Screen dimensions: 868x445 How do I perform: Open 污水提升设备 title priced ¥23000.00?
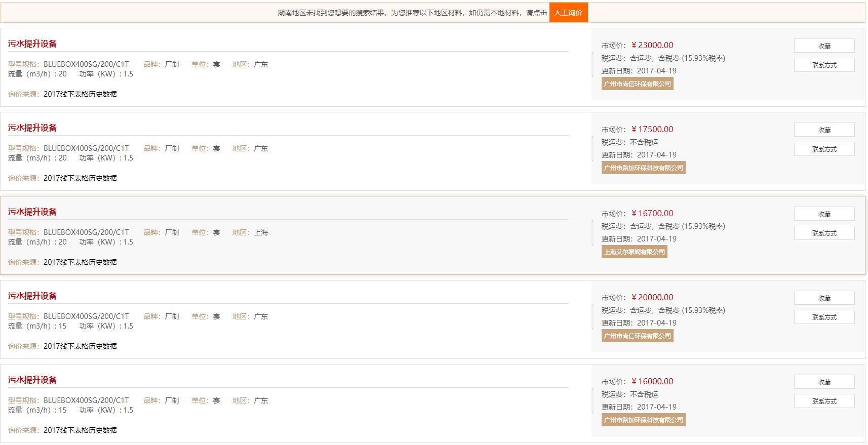32,44
